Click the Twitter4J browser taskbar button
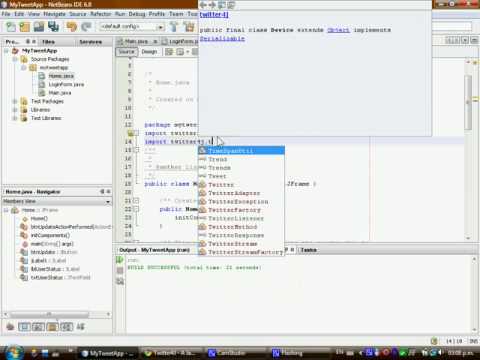Viewport: 480px width, 360px height. (172, 353)
